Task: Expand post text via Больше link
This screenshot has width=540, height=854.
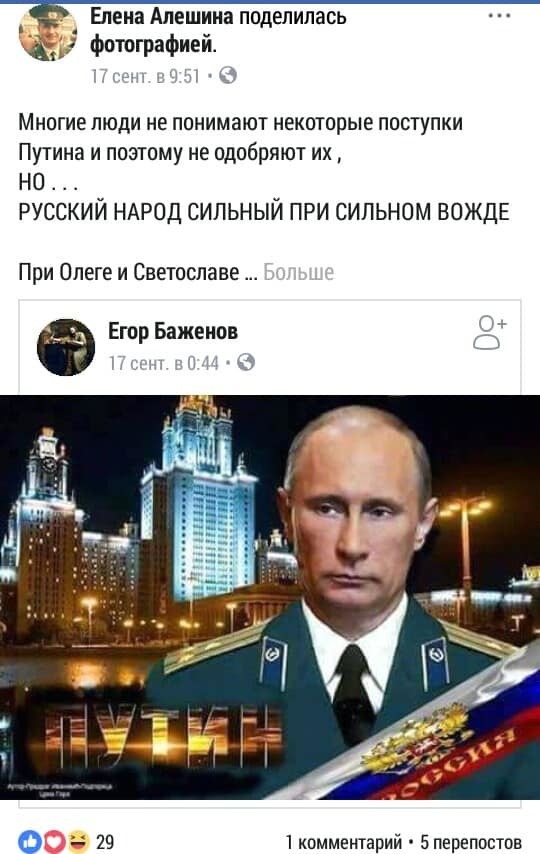Action: pos(299,272)
